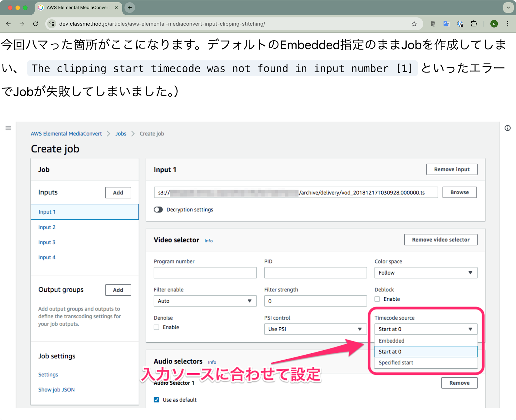The image size is (516, 420).
Task: Toggle the Decryption settings switch
Action: (158, 210)
